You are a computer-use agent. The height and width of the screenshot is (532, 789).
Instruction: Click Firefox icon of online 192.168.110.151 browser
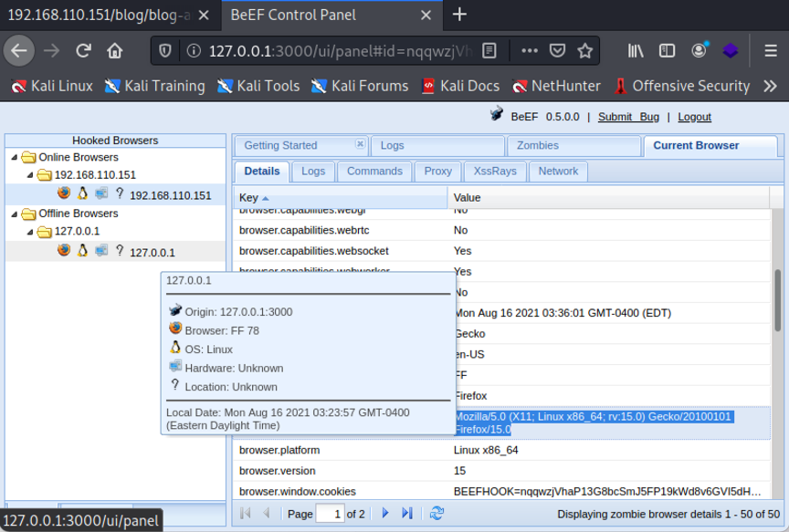pyautogui.click(x=64, y=193)
